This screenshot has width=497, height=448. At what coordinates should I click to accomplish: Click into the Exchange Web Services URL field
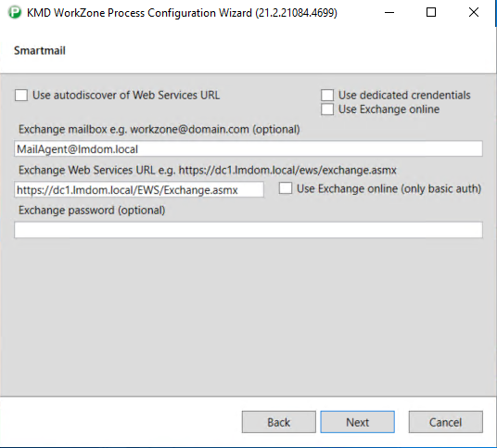[x=139, y=189]
